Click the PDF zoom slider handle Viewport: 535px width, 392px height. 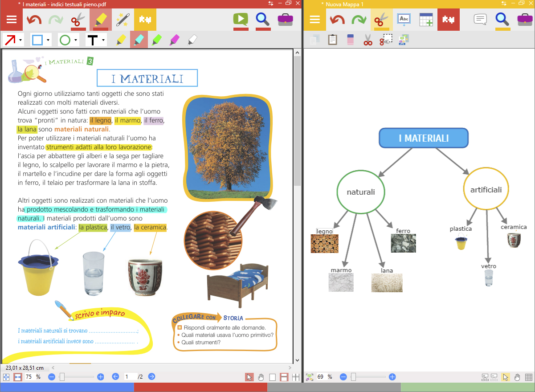[x=62, y=377]
